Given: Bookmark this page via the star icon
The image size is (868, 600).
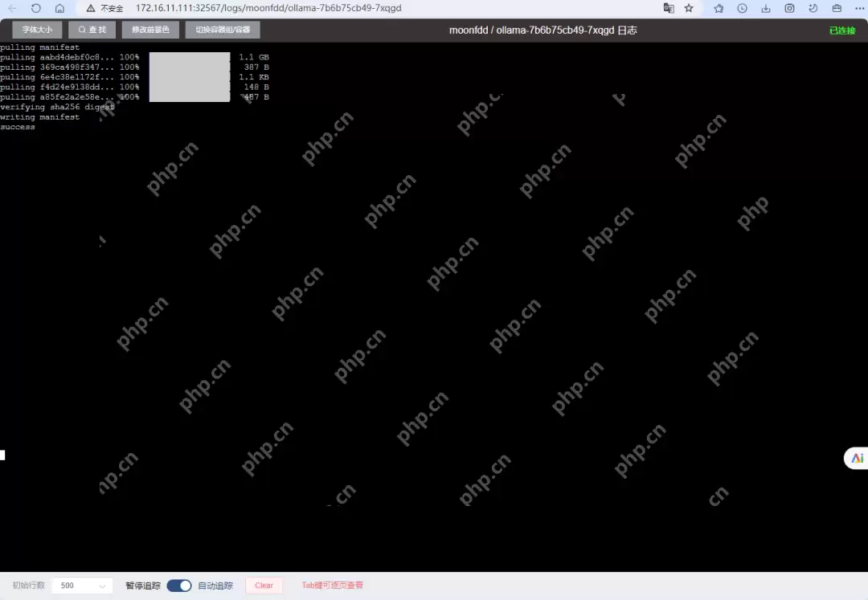Looking at the screenshot, I should 688,8.
